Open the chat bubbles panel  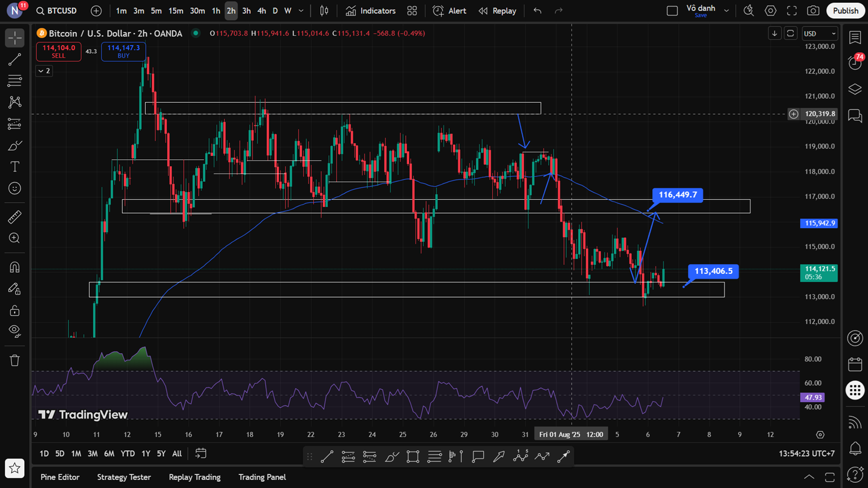click(855, 116)
